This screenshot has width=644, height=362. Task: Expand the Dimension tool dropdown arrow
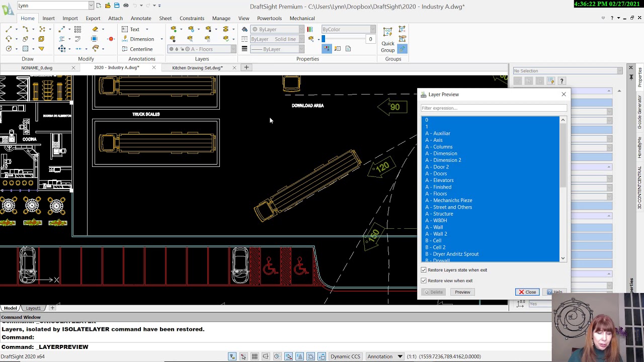(162, 39)
